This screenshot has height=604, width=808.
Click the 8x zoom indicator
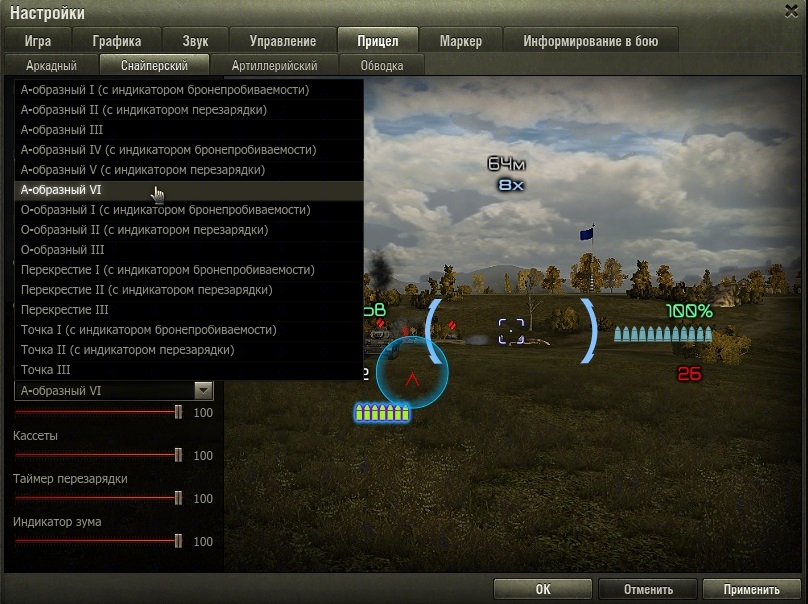tap(511, 185)
